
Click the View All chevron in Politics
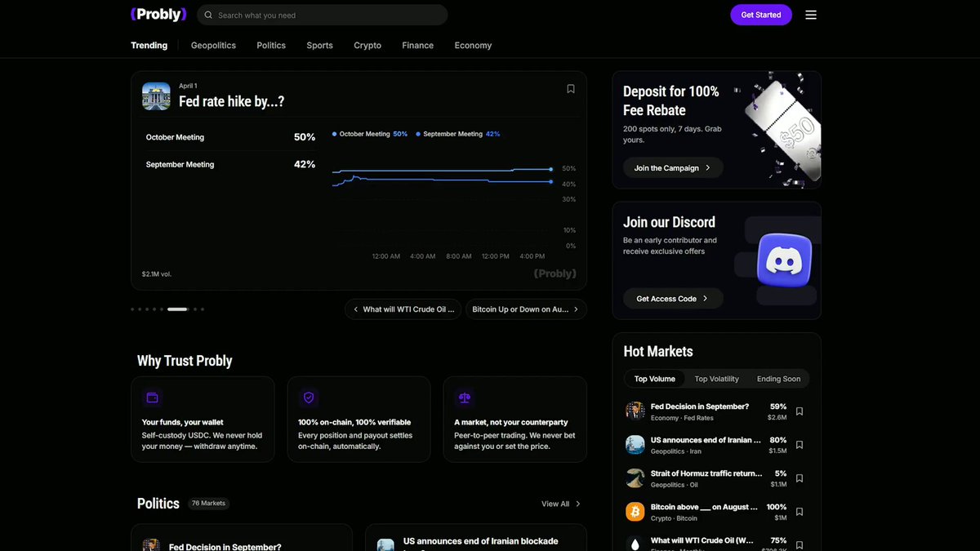click(x=578, y=504)
